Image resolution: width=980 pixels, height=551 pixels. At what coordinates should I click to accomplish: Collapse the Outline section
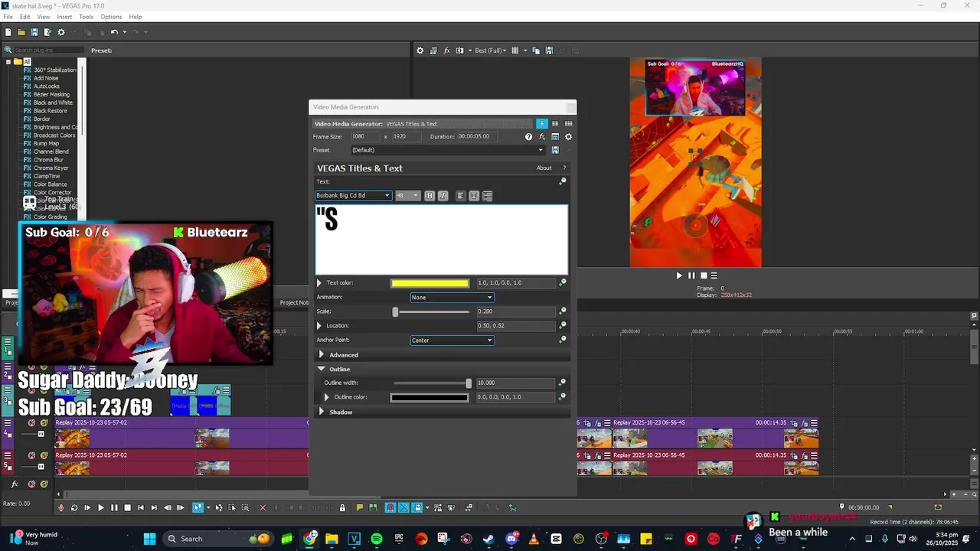(322, 369)
